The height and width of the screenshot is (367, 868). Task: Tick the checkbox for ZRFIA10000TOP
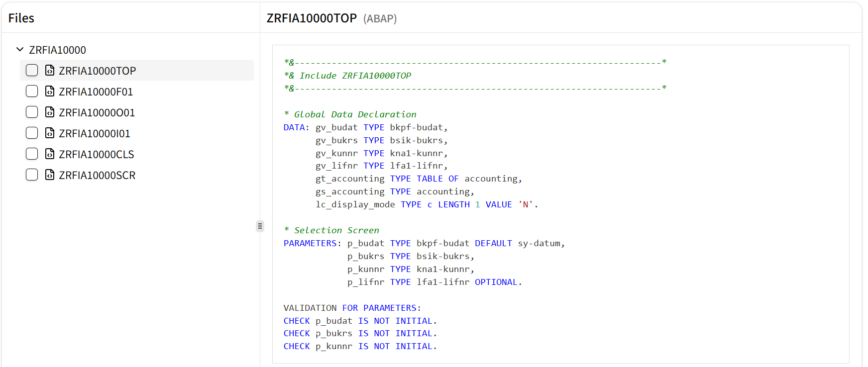[32, 70]
